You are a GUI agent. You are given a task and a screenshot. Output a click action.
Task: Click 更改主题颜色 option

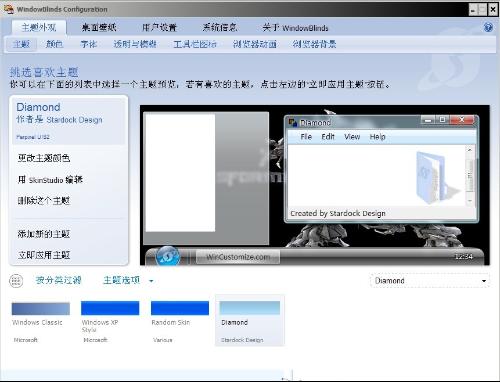(44, 158)
